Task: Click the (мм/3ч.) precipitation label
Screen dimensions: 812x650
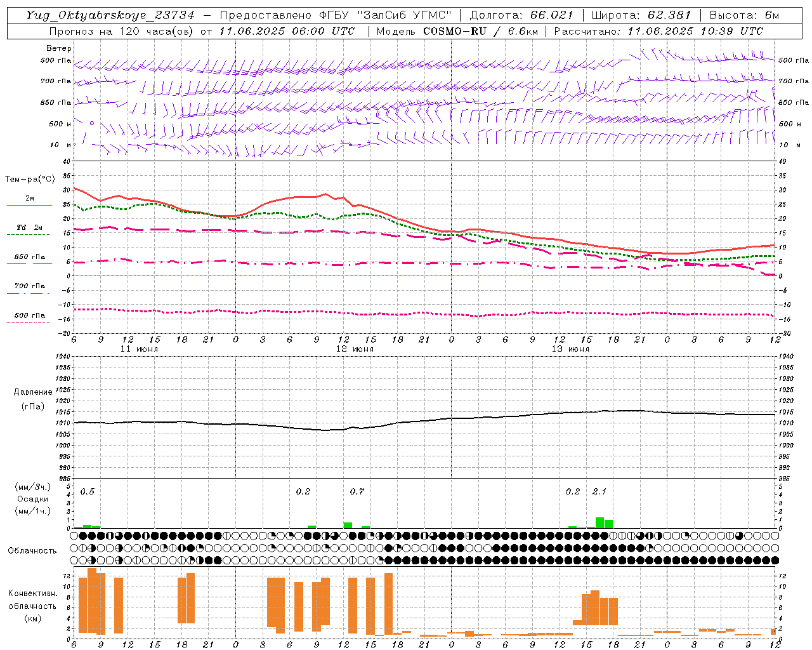Action: (x=32, y=487)
